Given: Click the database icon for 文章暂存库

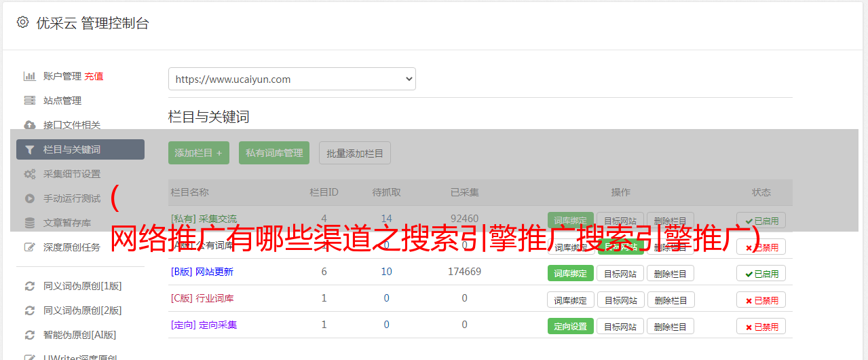Looking at the screenshot, I should (x=29, y=223).
